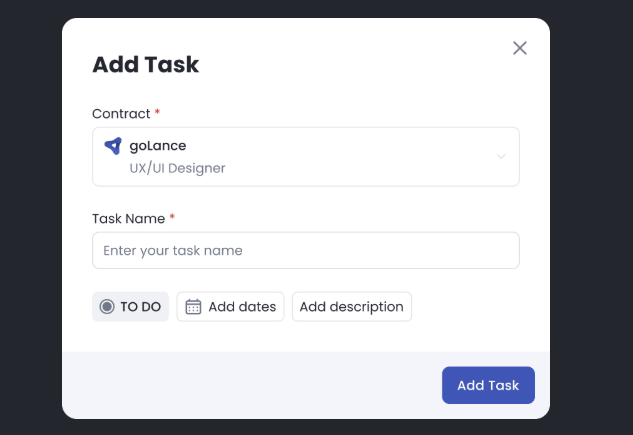Click the Contract field label

pyautogui.click(x=121, y=114)
